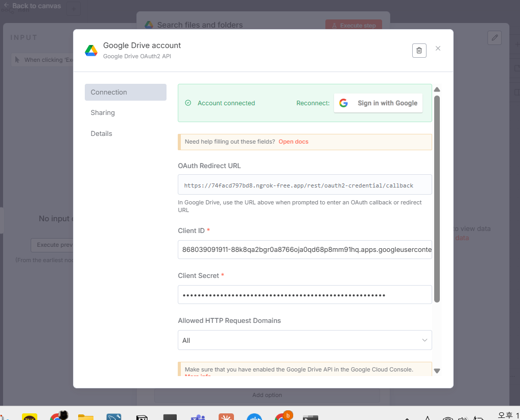Delete credential with the trash icon

coord(419,51)
